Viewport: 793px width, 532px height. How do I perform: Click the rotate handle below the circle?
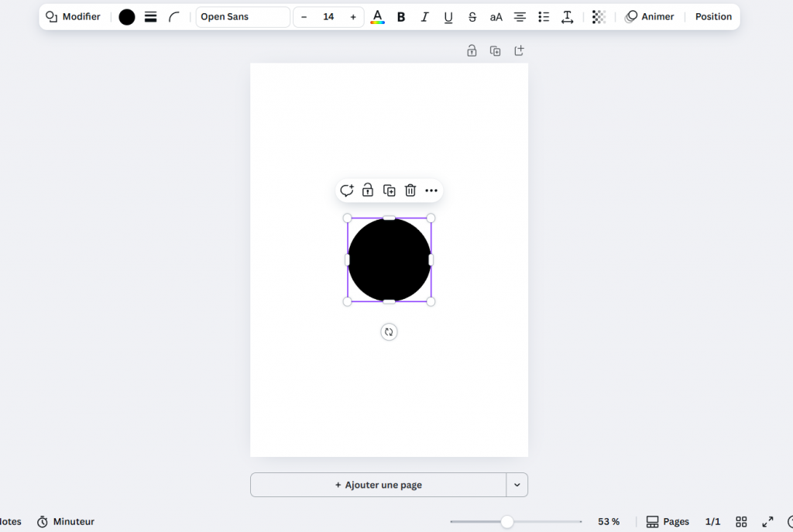(x=389, y=332)
